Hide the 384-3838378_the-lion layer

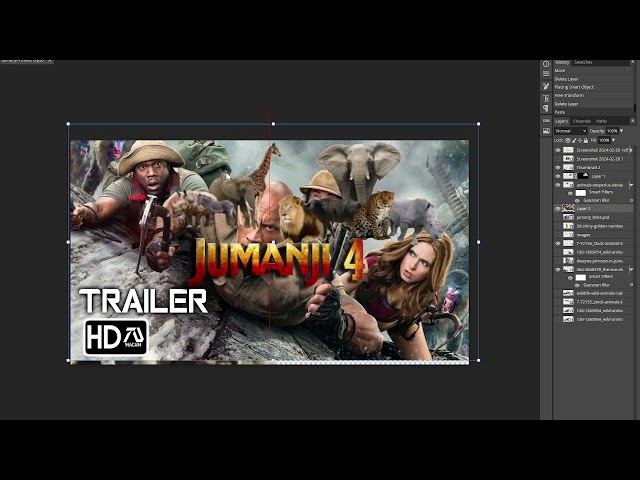[558, 270]
